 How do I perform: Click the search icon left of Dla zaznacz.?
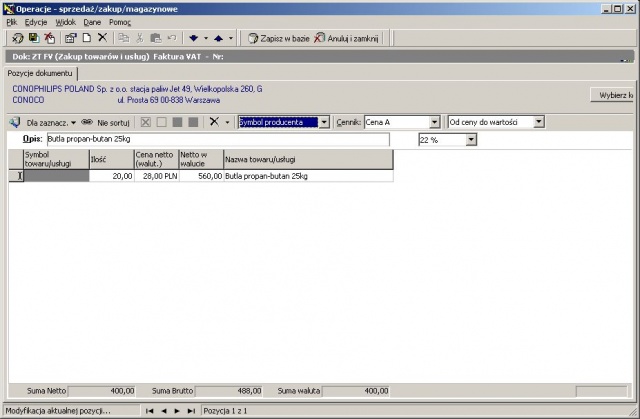15,122
